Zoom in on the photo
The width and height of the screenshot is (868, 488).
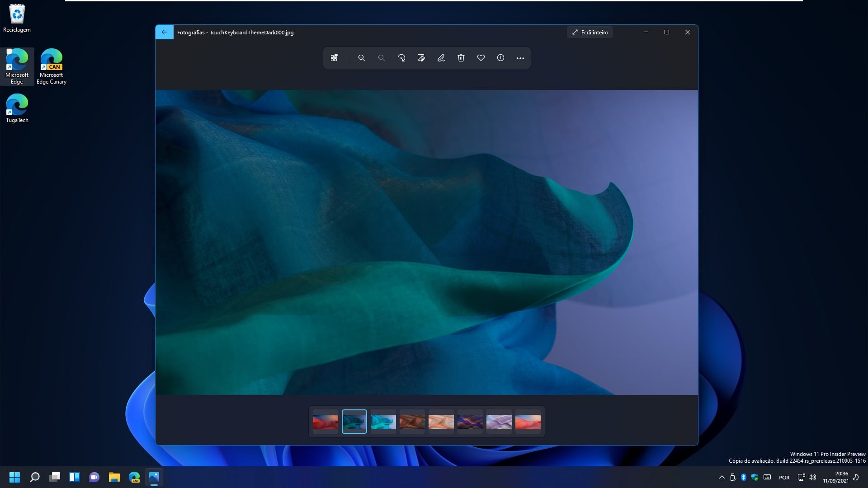coord(362,58)
